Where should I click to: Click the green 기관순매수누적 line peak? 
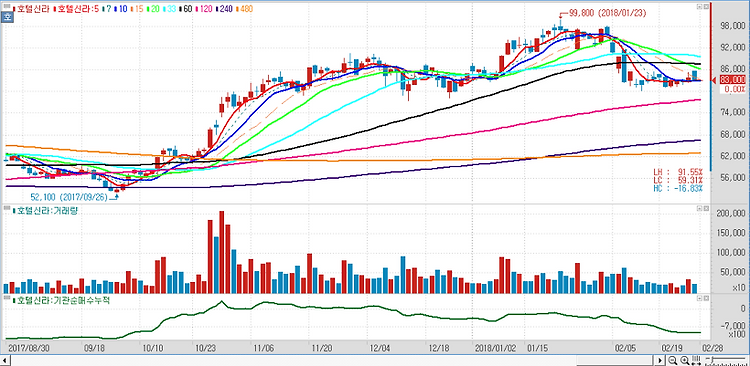[x=221, y=301]
